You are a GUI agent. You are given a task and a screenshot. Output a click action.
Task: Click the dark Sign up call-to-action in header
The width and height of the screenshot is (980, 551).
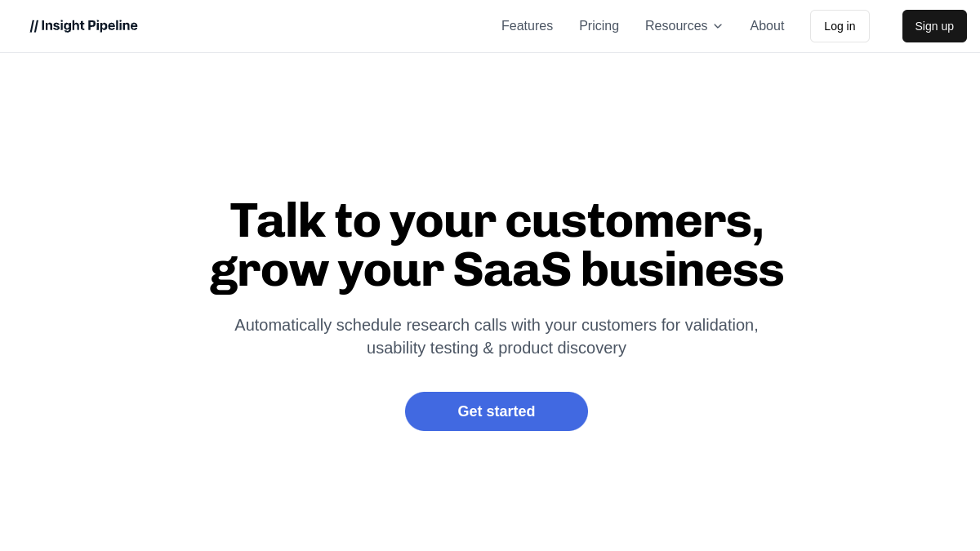[x=934, y=26]
